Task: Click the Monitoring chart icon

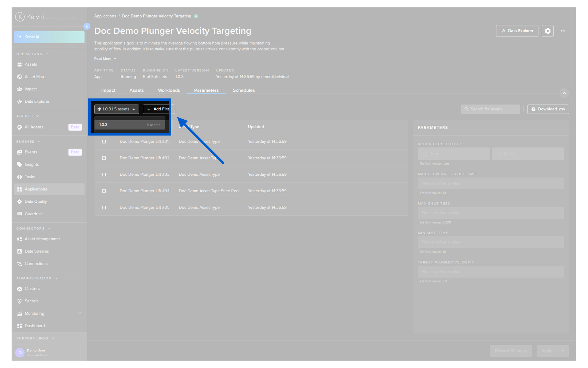Action: 20,314
